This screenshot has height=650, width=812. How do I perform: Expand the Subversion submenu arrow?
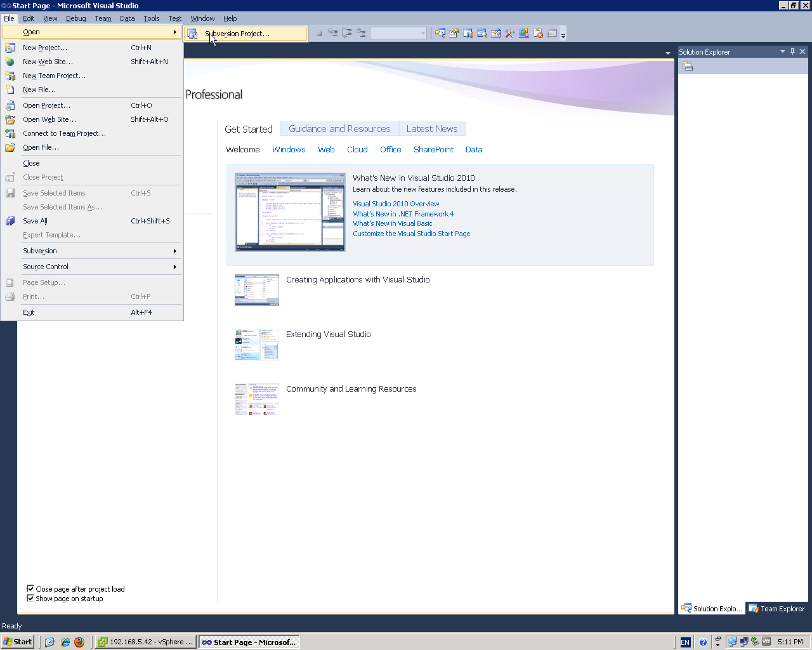coord(174,251)
